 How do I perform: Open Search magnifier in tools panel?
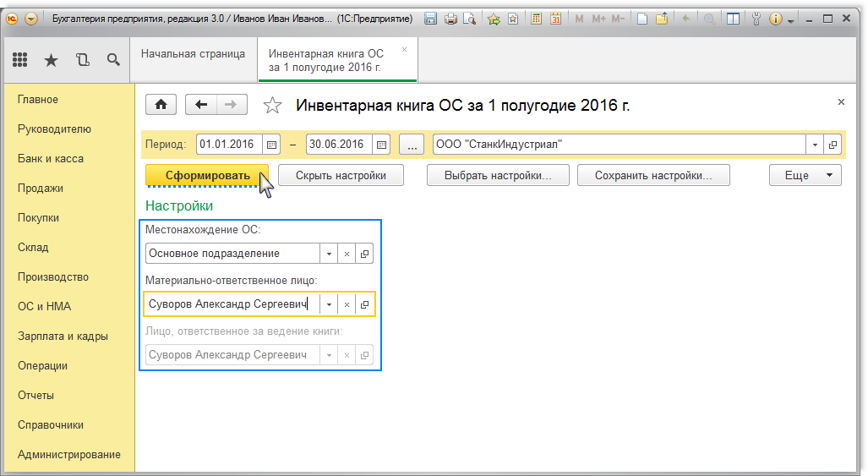pyautogui.click(x=113, y=60)
